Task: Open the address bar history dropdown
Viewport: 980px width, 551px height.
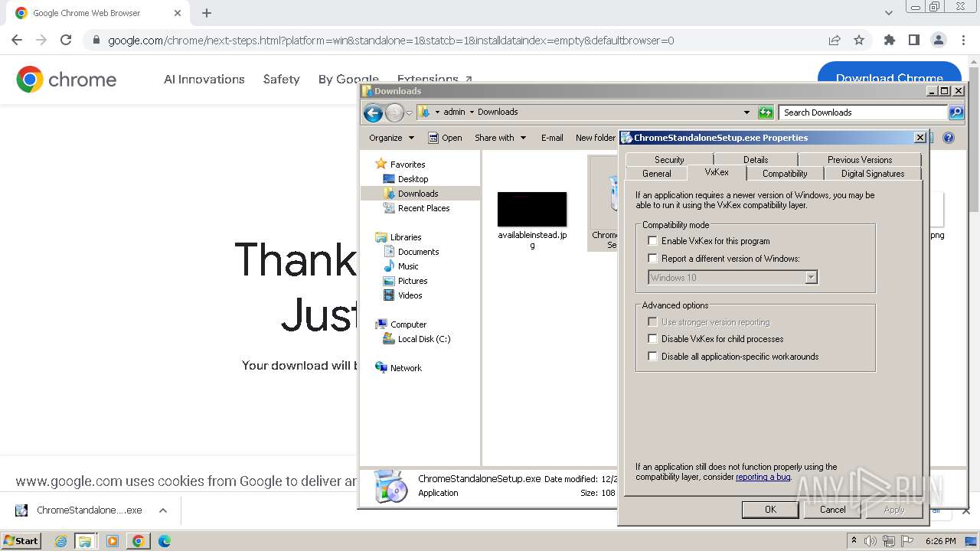Action: pyautogui.click(x=746, y=112)
